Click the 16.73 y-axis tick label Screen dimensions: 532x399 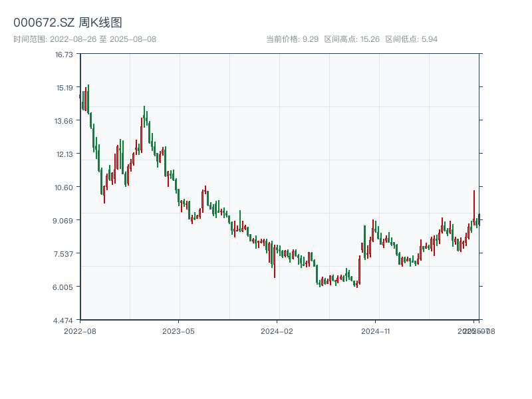(64, 55)
